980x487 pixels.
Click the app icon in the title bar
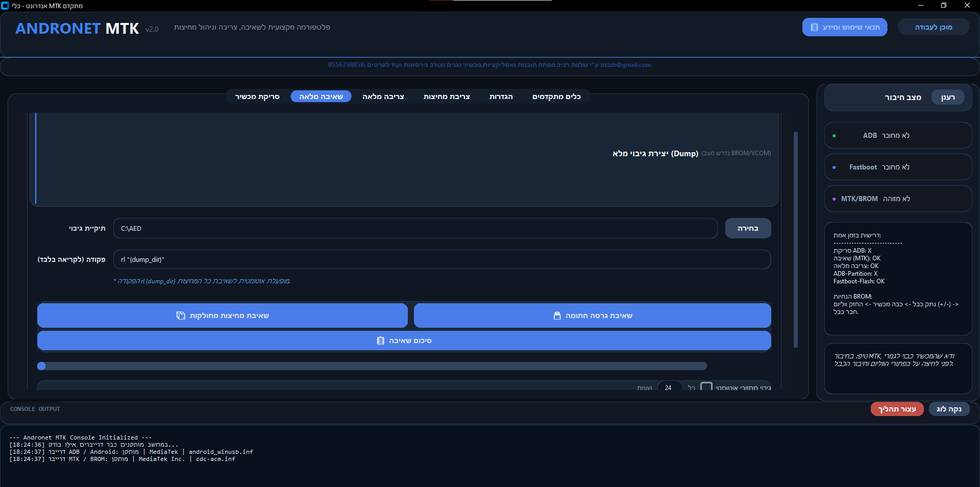[5, 6]
